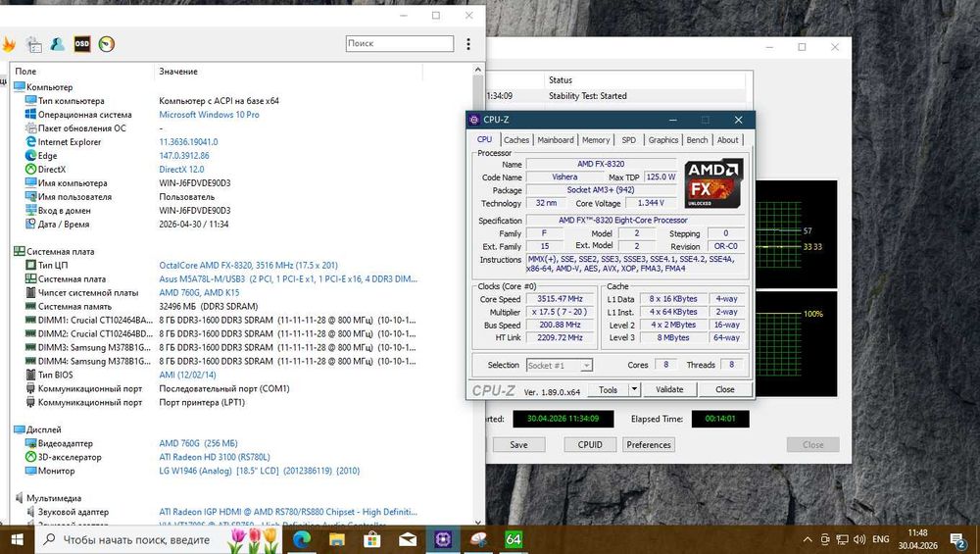Open the Internet Explorer version 11.3636.19041.0 link
980x554 pixels.
pos(188,142)
